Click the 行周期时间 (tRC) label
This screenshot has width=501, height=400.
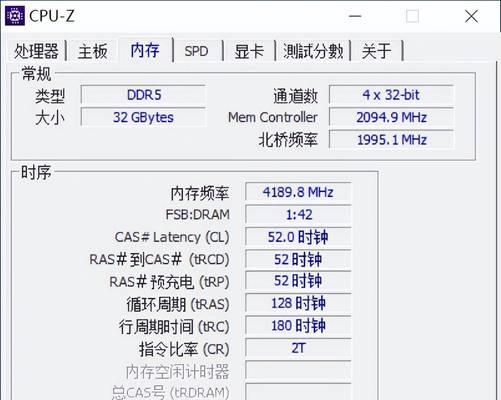click(x=174, y=327)
